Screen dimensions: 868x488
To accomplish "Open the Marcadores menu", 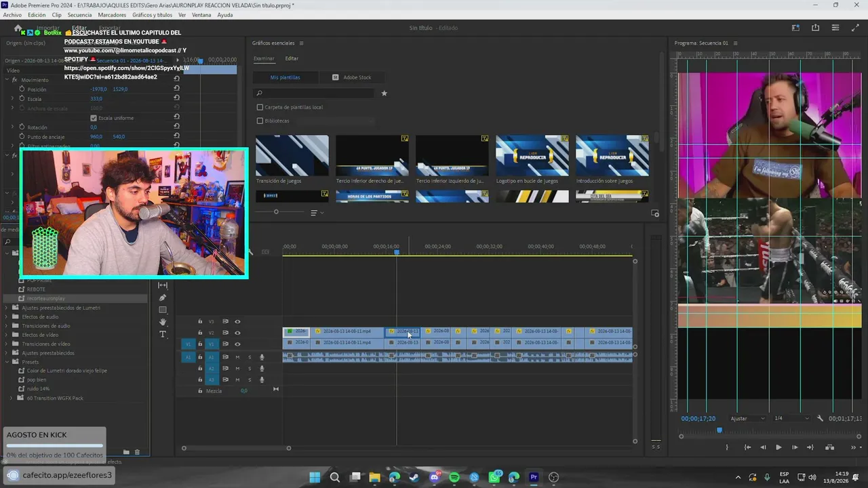I will click(x=112, y=15).
